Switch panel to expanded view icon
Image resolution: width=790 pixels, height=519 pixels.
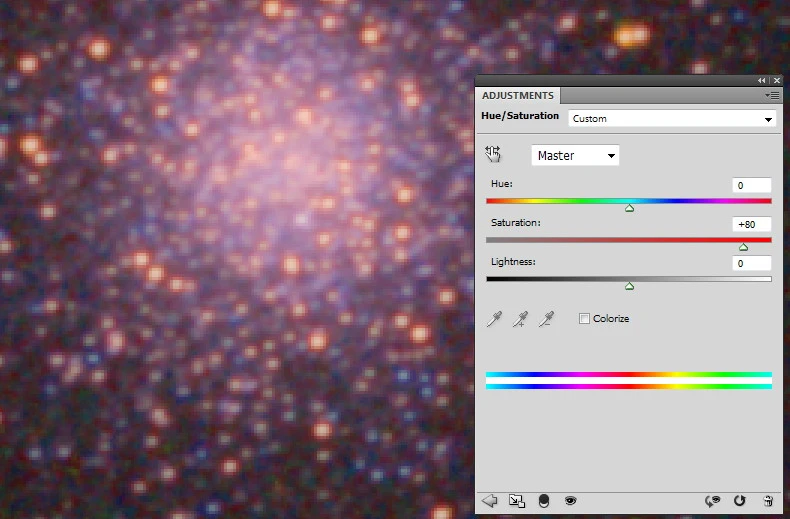pyautogui.click(x=516, y=501)
